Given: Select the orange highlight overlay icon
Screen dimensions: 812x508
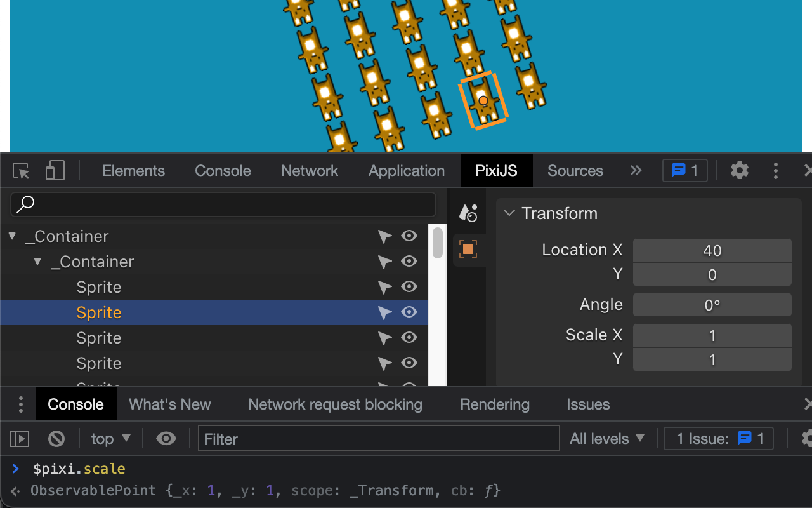Looking at the screenshot, I should [468, 248].
